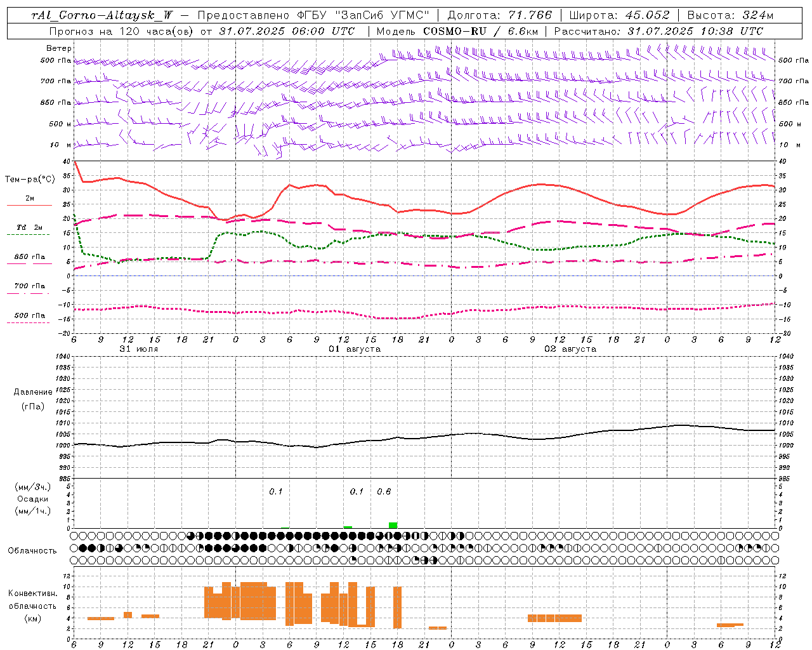This screenshot has width=812, height=650.
Task: Click the dashed line swatch under 'Td 2м'
Action: 28,234
